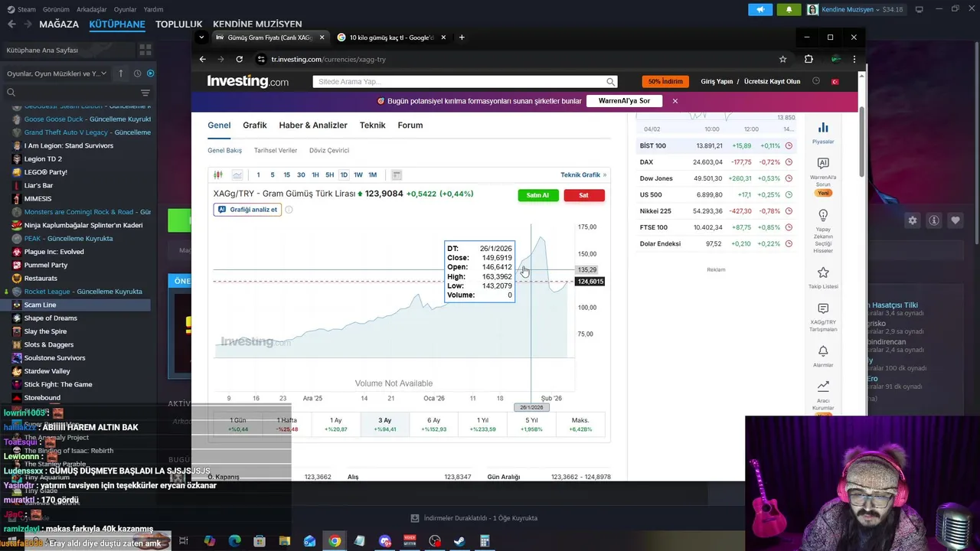Viewport: 980px width, 551px height.
Task: Open Calculator from the taskbar
Action: [485, 541]
